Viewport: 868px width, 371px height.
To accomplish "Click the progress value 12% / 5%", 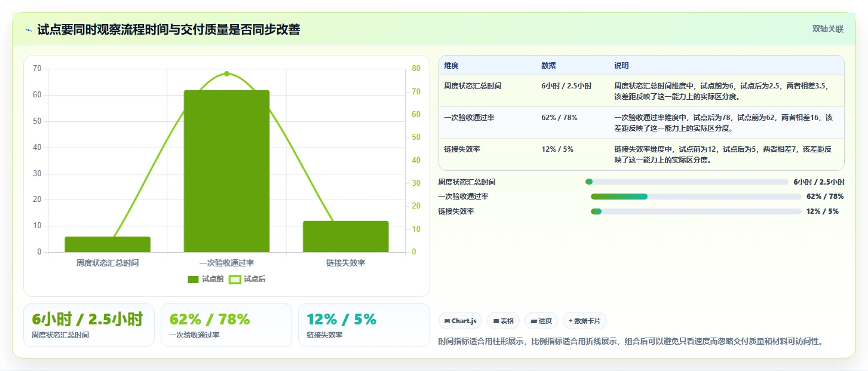I will click(823, 211).
